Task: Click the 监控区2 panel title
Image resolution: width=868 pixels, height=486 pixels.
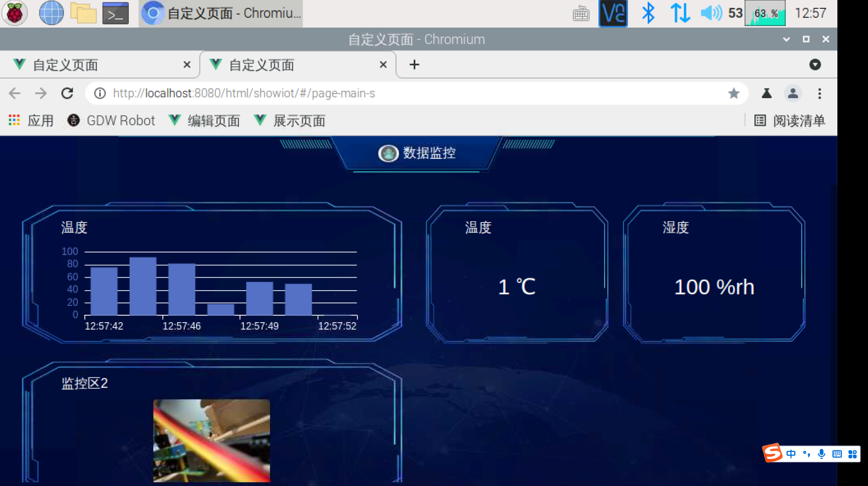Action: click(84, 383)
